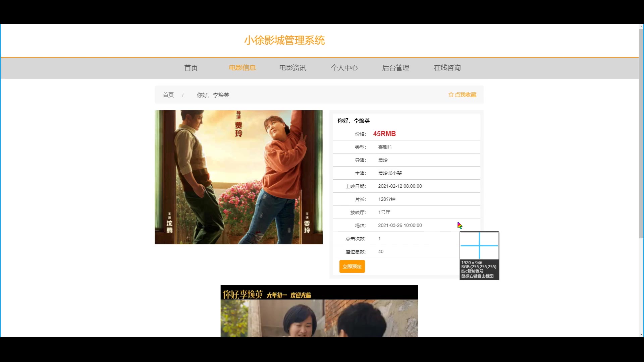Open 在线咨询 in the navigation bar
This screenshot has width=644, height=362.
(x=447, y=68)
